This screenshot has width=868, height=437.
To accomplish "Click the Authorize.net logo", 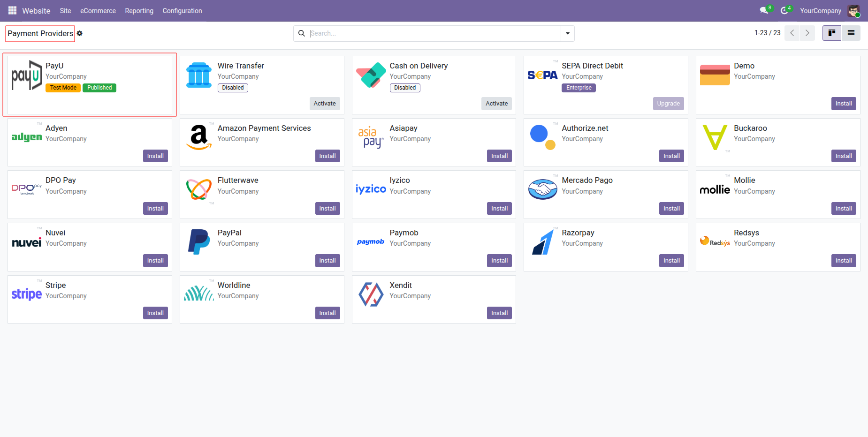I will (x=543, y=137).
